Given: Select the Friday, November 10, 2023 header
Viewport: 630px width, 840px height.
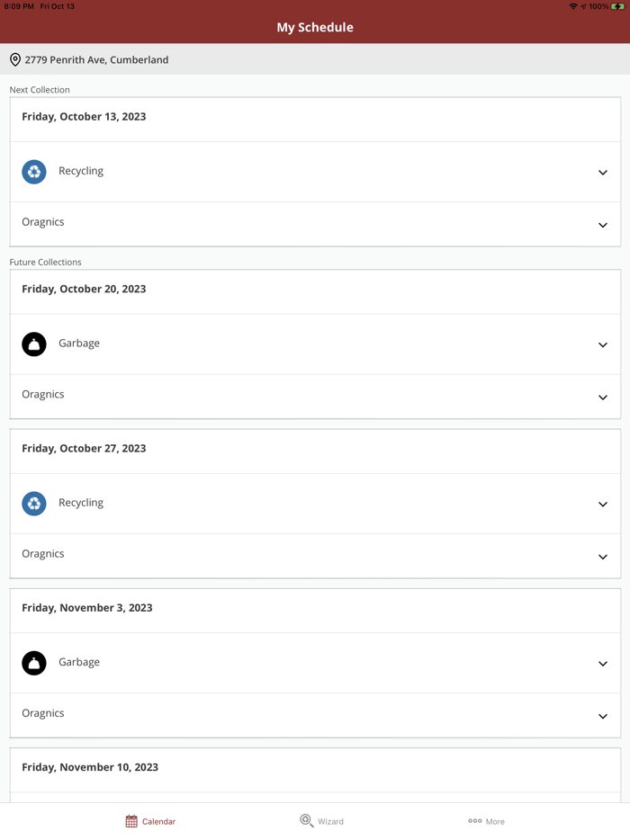Looking at the screenshot, I should point(90,767).
